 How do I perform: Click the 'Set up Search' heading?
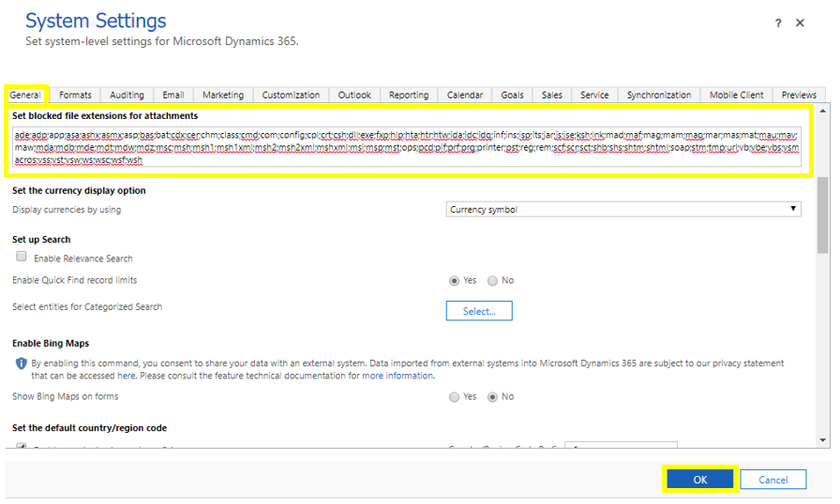(41, 240)
